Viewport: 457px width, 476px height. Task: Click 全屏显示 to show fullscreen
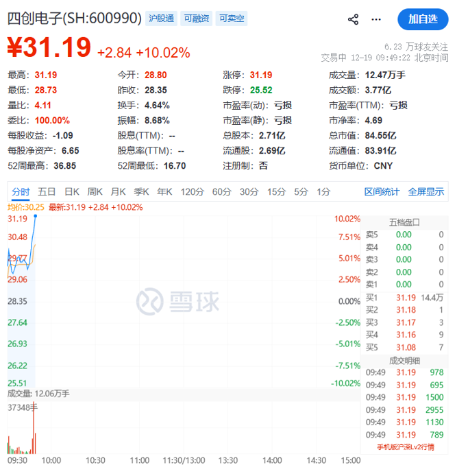[426, 191]
